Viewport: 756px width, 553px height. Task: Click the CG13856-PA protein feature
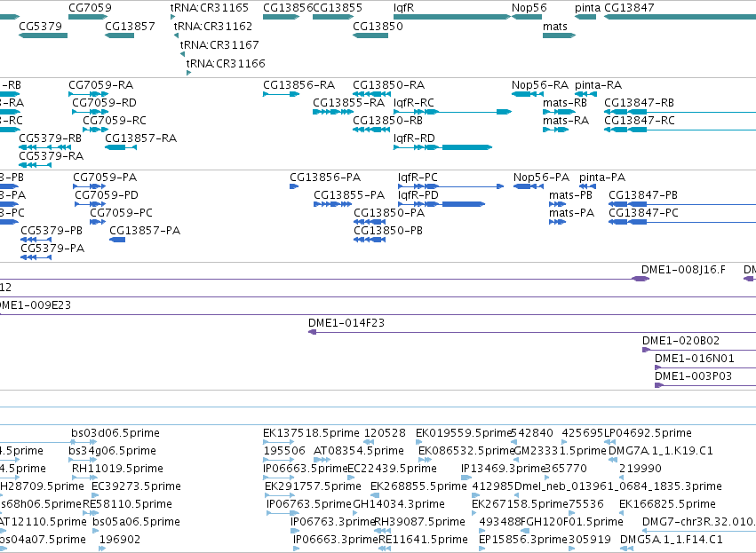point(294,186)
